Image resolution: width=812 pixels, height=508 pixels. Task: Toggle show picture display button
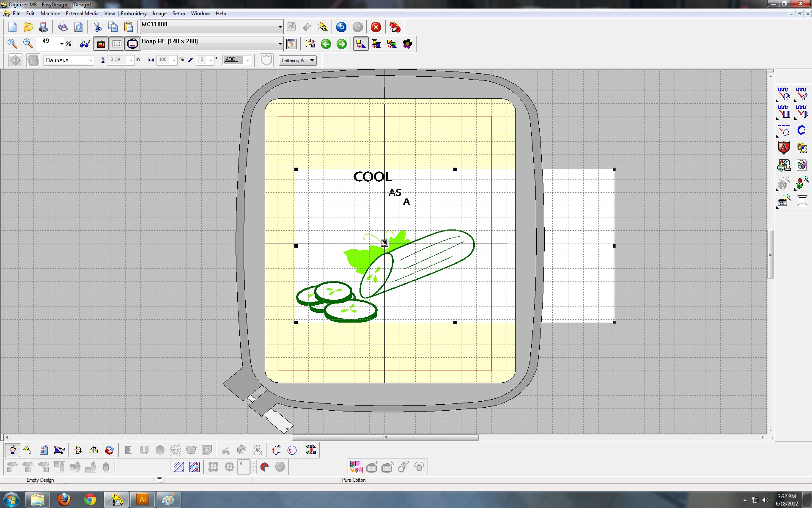click(101, 44)
